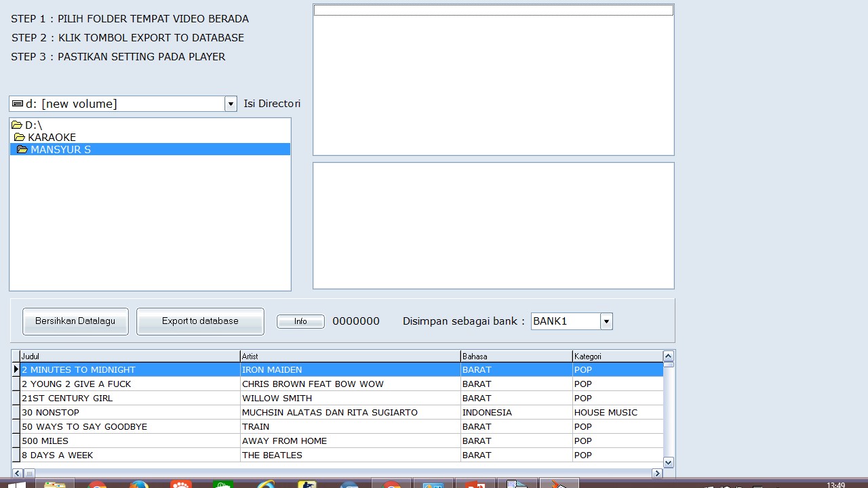This screenshot has height=488, width=868.
Task: Click the Export to database button
Action: pyautogui.click(x=200, y=321)
